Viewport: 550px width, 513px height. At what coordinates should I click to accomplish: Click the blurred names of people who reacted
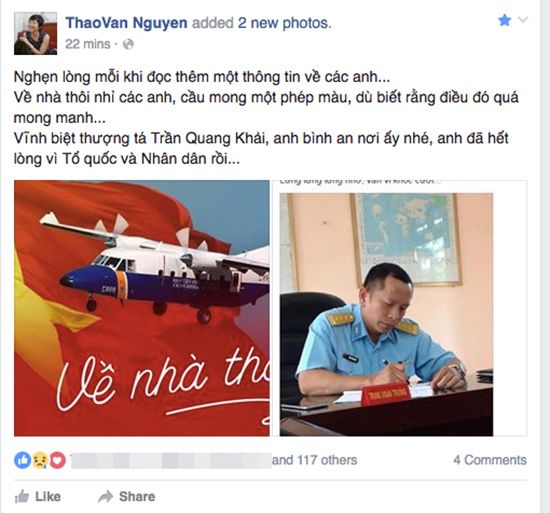click(171, 460)
